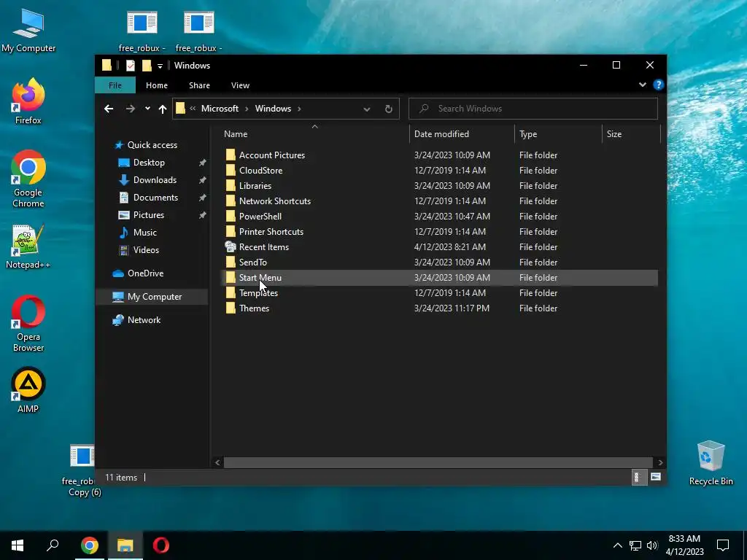The width and height of the screenshot is (747, 560).
Task: Select the CloudStore folder
Action: pos(260,171)
